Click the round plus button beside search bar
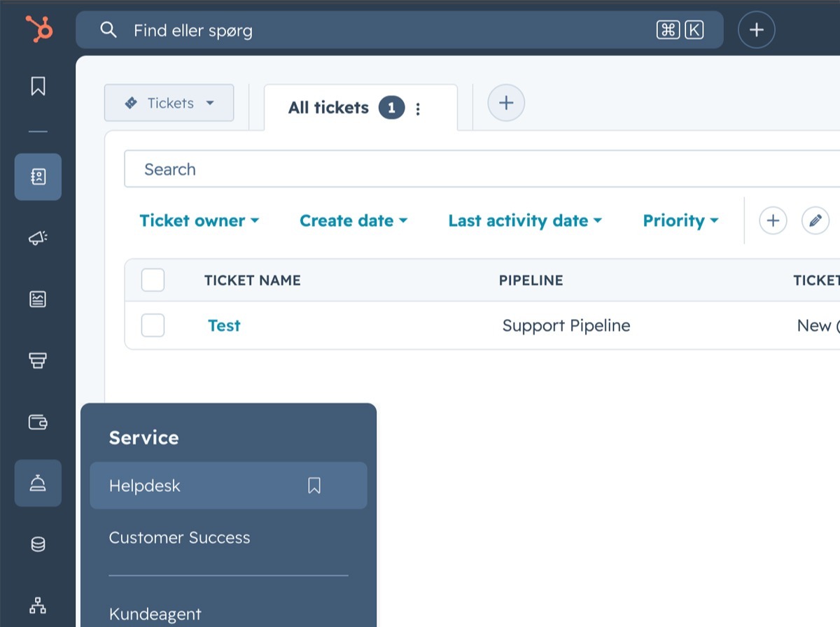Screen dimensions: 840x627 coord(757,30)
